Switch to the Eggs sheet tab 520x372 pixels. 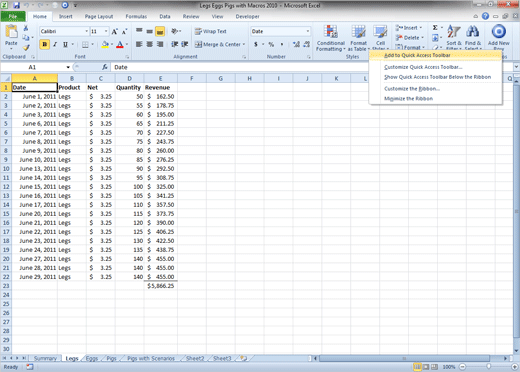tap(92, 358)
